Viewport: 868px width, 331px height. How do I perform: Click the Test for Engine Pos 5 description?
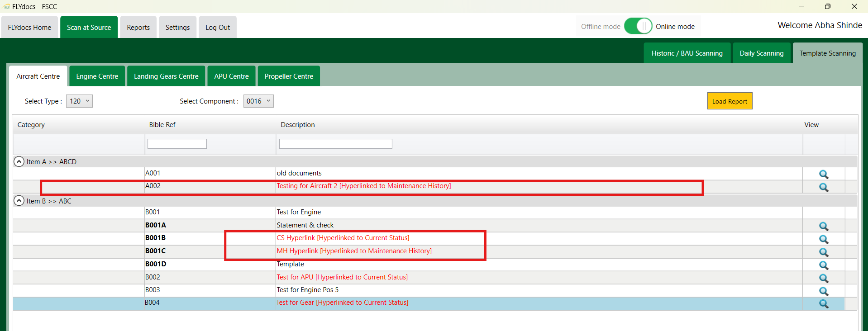click(308, 290)
